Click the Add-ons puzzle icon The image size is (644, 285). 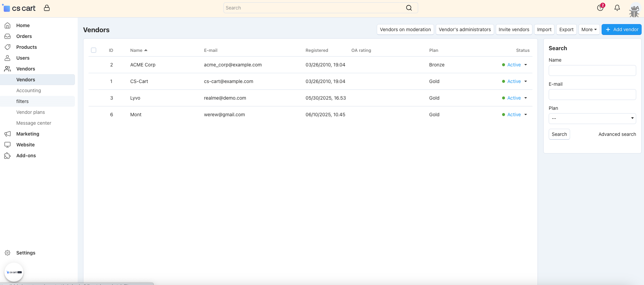point(7,156)
